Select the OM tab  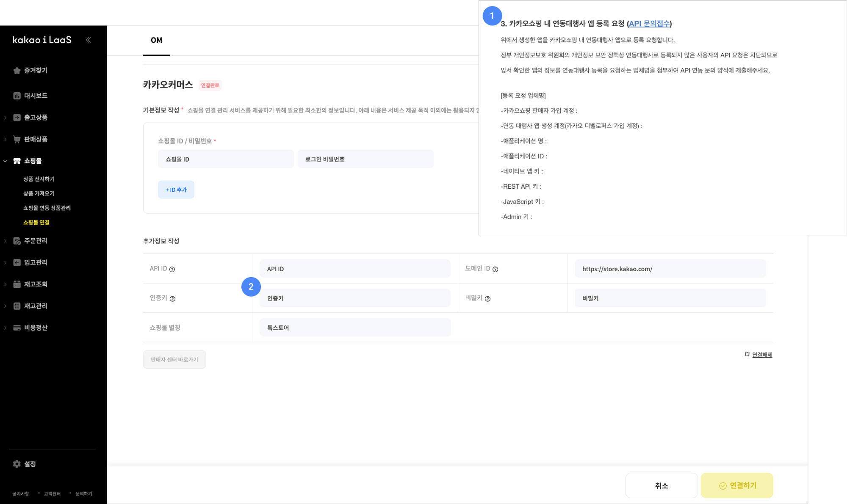point(156,40)
